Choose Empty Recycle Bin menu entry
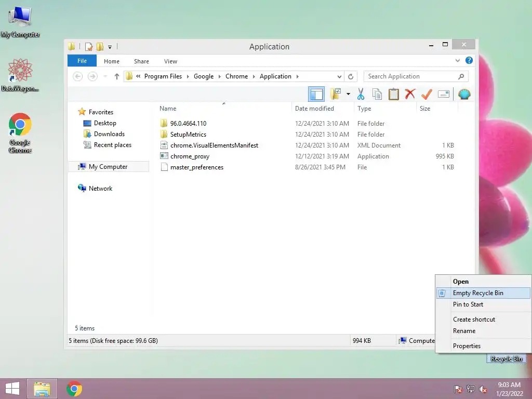This screenshot has height=399, width=532. click(x=484, y=293)
